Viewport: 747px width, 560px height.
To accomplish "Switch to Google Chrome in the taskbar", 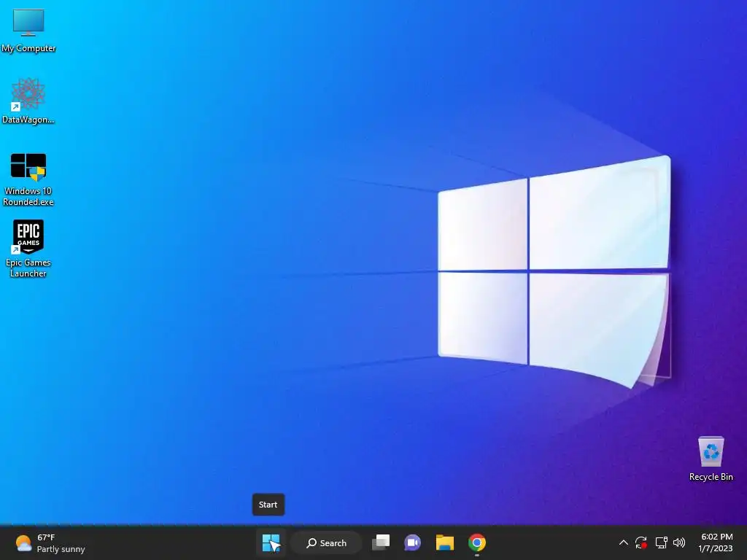I will point(477,542).
